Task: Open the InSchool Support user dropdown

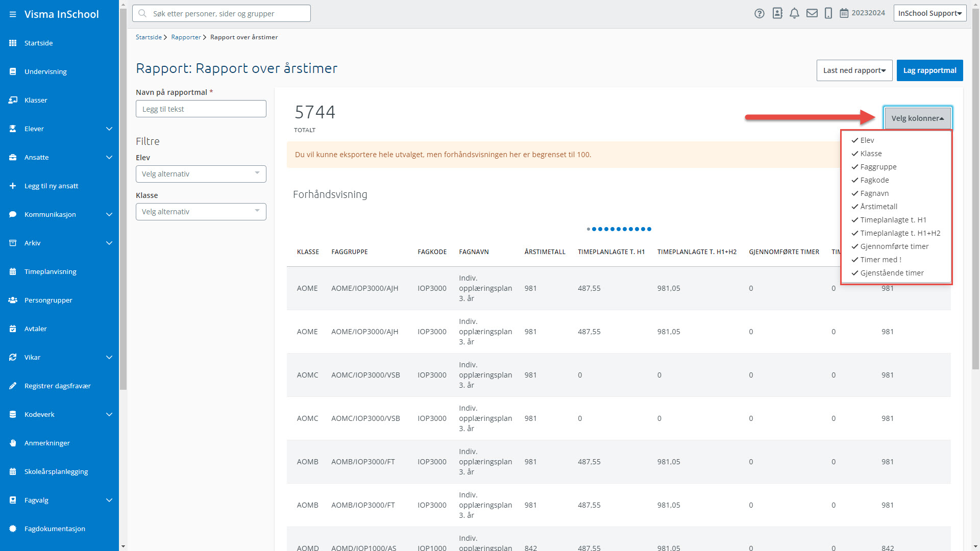Action: [x=930, y=13]
